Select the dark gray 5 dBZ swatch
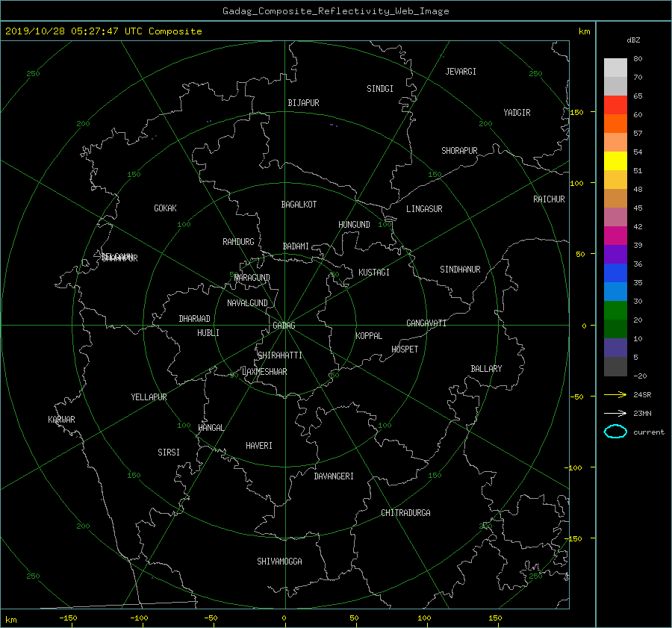Image resolution: width=672 pixels, height=628 pixels. [x=615, y=367]
